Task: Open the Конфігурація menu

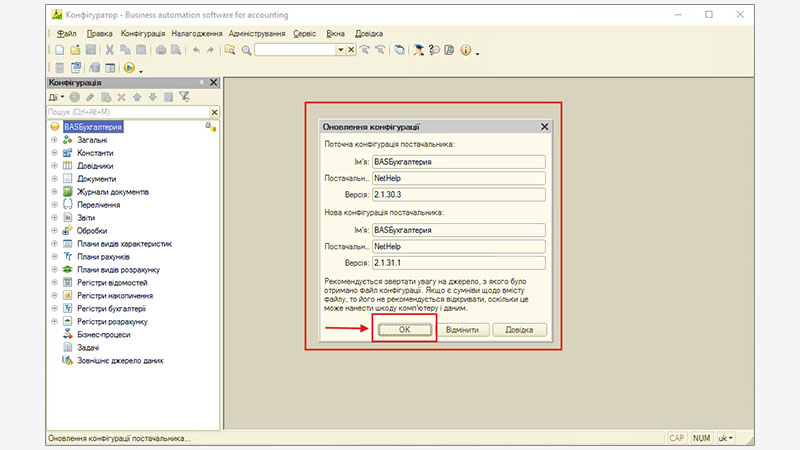Action: (142, 33)
